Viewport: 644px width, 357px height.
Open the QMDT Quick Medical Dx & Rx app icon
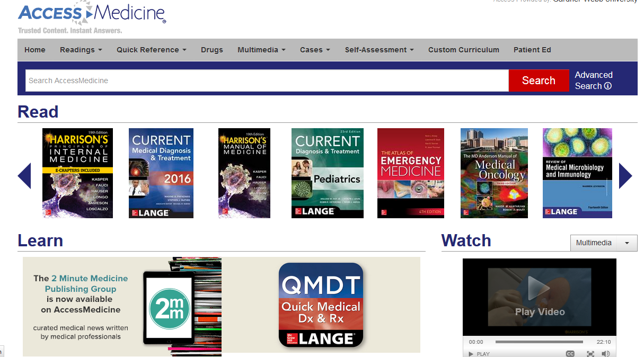pos(321,305)
